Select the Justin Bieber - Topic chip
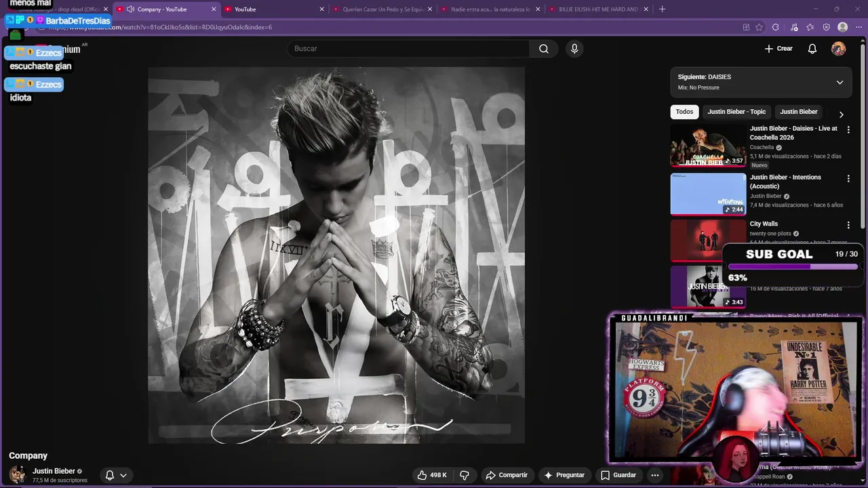This screenshot has width=868, height=488. tap(736, 112)
